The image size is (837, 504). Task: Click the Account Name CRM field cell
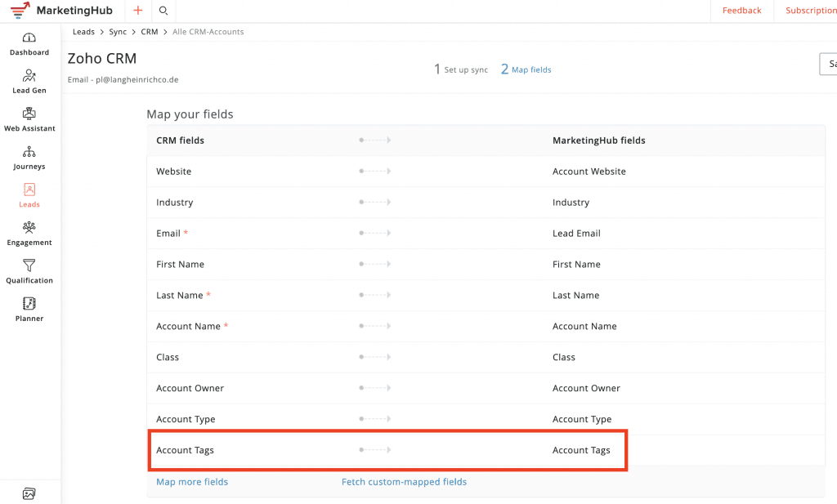(x=188, y=326)
